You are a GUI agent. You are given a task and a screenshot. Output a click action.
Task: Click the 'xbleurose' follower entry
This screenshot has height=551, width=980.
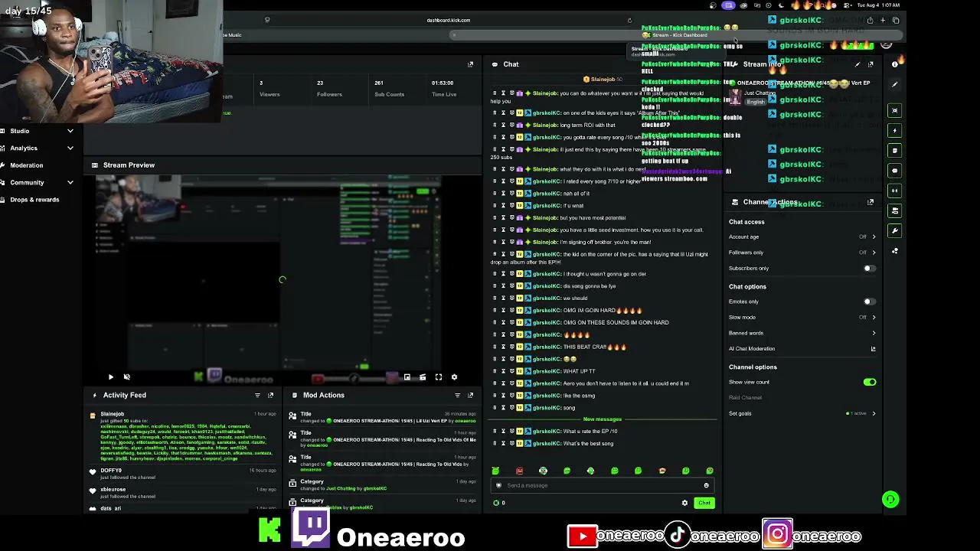coord(183,493)
